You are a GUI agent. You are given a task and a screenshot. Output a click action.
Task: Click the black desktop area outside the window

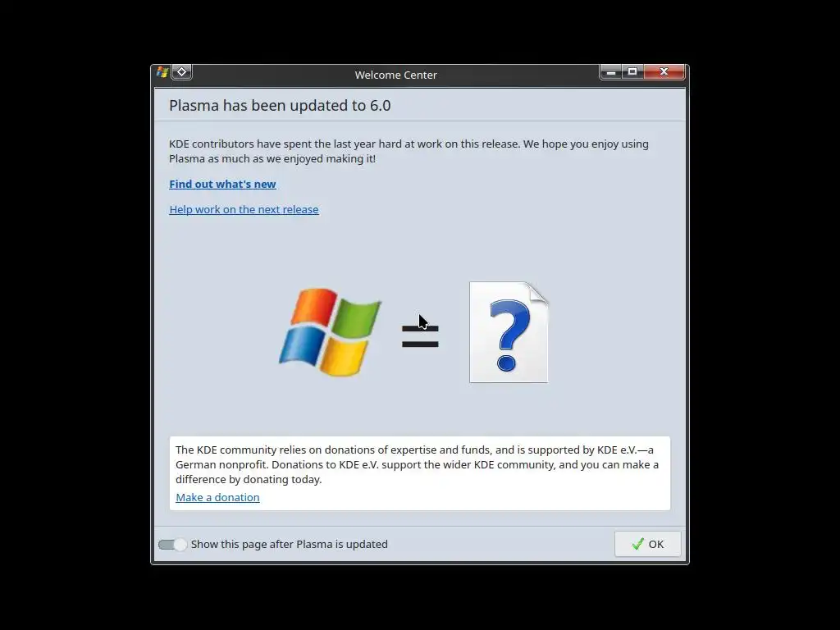pos(75,322)
